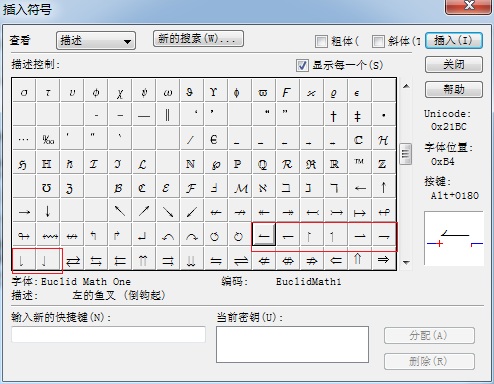Click the 删除(R) remove button
The image size is (494, 384).
click(x=429, y=361)
